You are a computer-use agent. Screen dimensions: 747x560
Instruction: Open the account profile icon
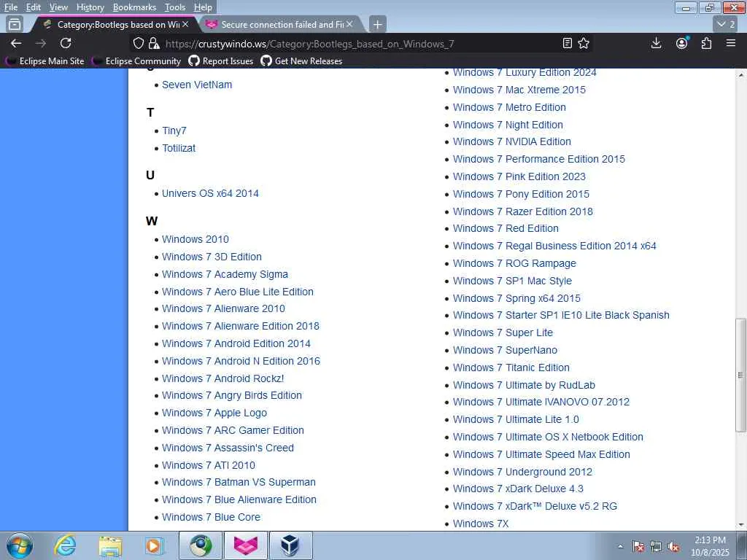point(682,43)
